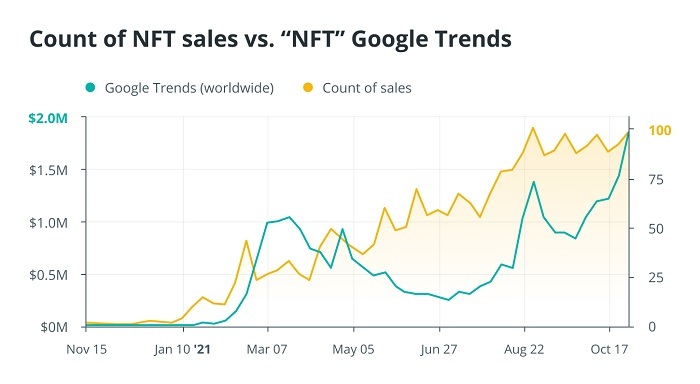The width and height of the screenshot is (700, 384).
Task: Click the $2.0M left axis label
Action: point(48,118)
